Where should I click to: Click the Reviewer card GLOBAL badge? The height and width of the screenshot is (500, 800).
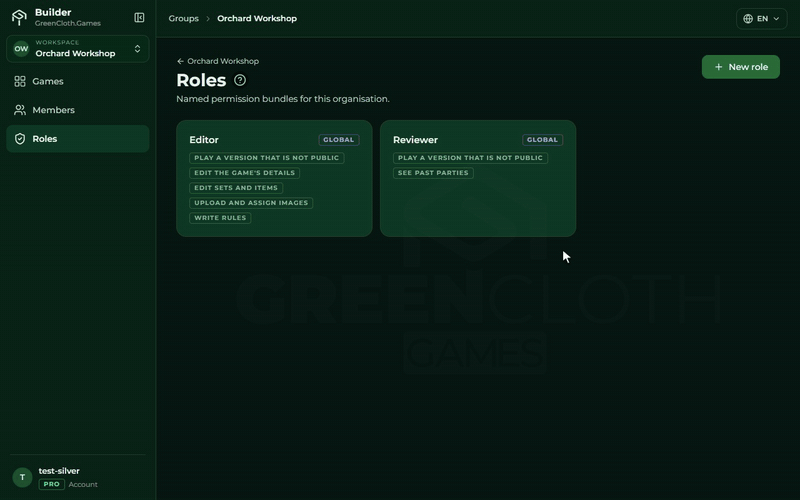pyautogui.click(x=542, y=139)
